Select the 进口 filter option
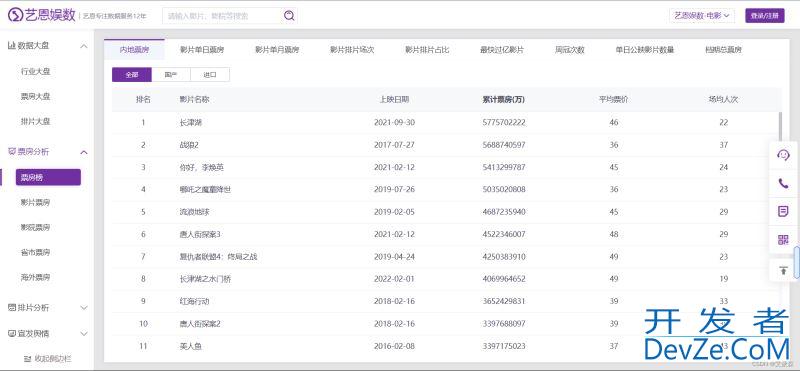This screenshot has height=371, width=800. [x=210, y=75]
